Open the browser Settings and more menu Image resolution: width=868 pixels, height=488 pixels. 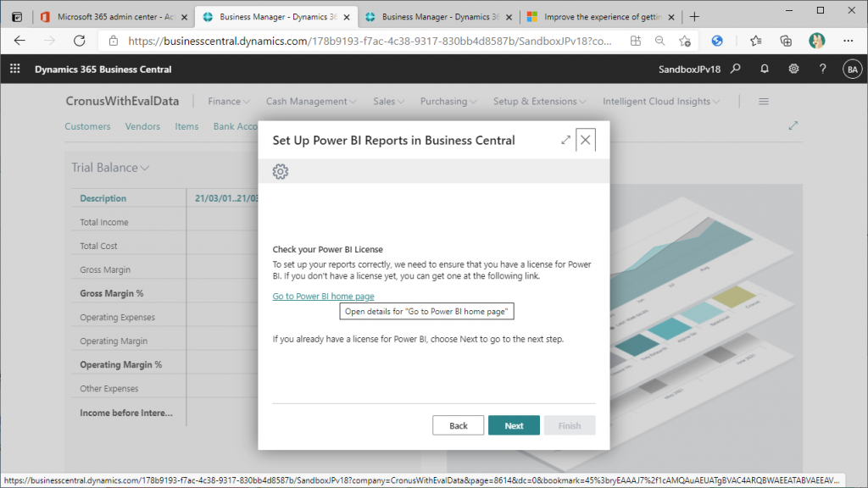(848, 41)
